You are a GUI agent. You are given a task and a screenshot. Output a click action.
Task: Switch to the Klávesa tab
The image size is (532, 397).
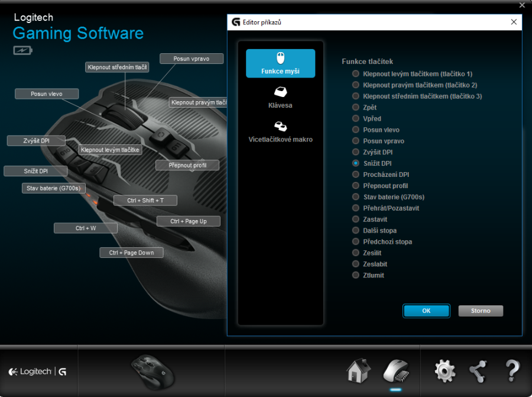point(281,98)
